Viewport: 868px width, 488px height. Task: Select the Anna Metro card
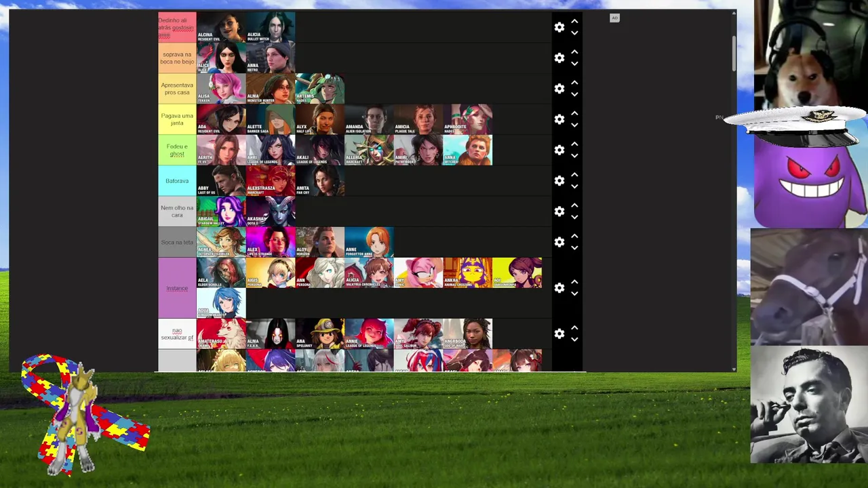click(x=271, y=58)
